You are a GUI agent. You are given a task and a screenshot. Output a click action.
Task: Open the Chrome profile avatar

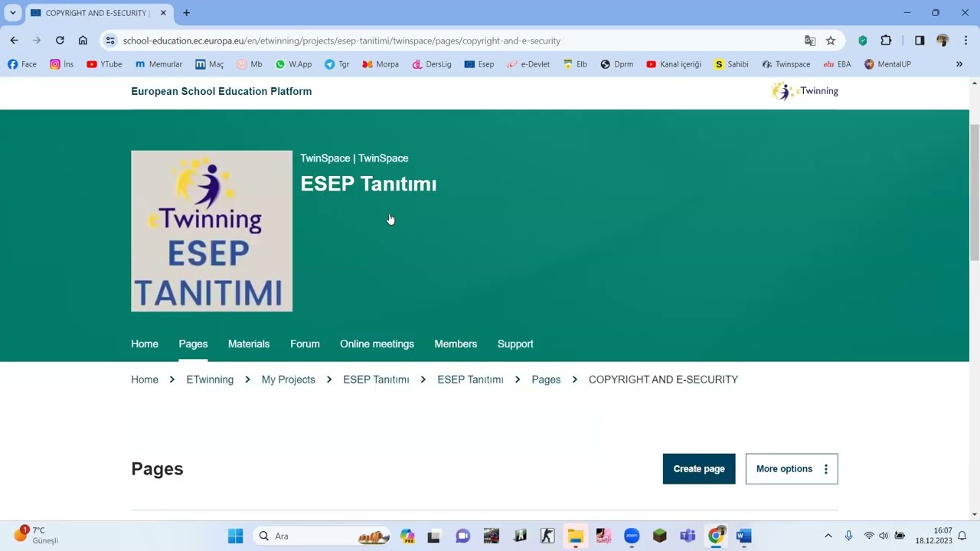(942, 41)
